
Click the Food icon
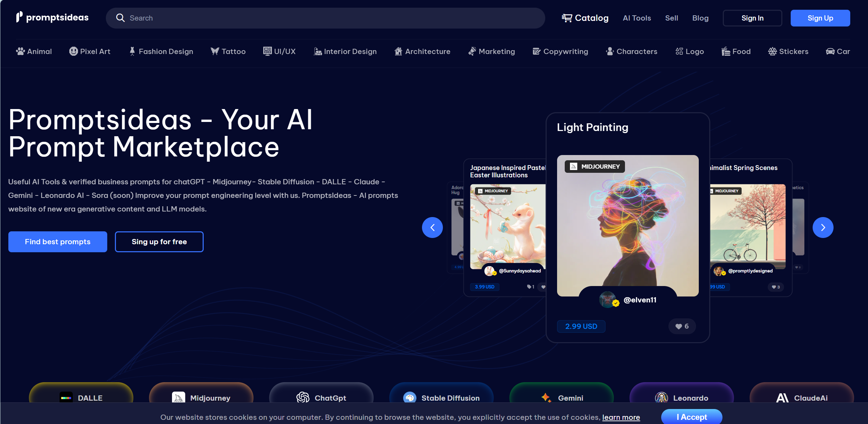pos(726,52)
